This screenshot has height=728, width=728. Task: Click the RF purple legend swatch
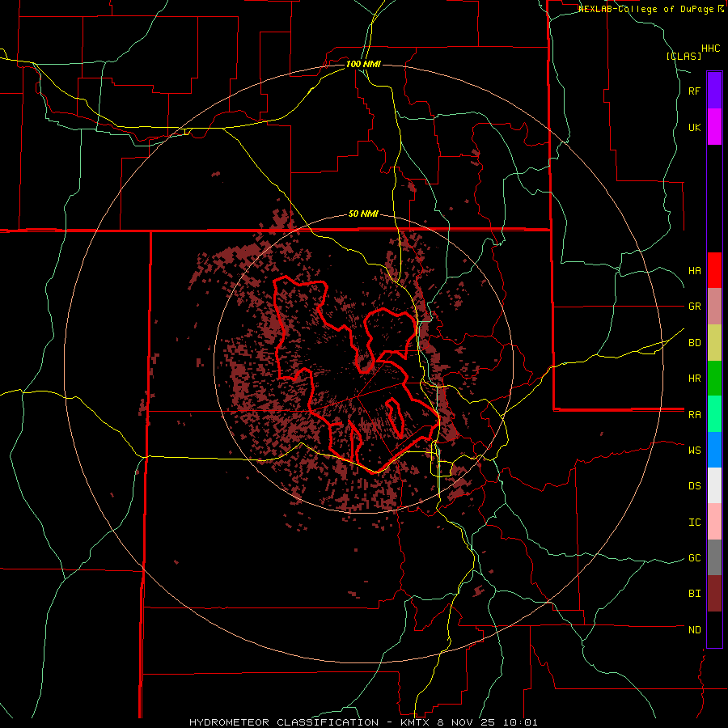pos(714,91)
